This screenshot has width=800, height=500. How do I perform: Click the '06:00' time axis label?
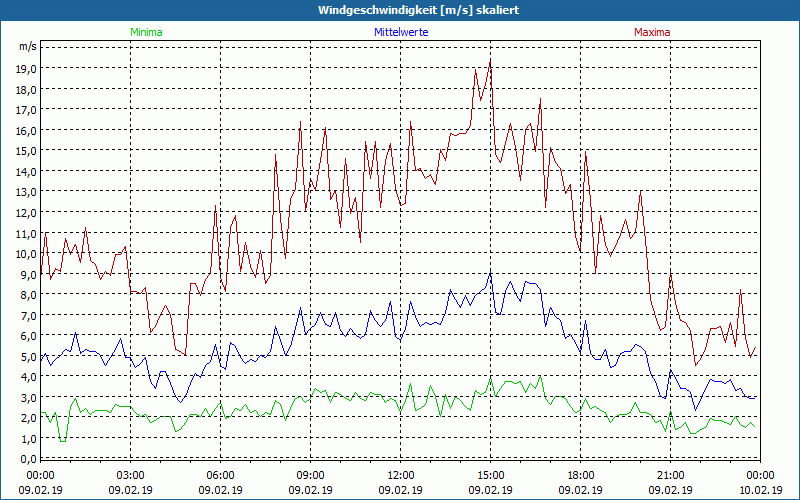220,476
